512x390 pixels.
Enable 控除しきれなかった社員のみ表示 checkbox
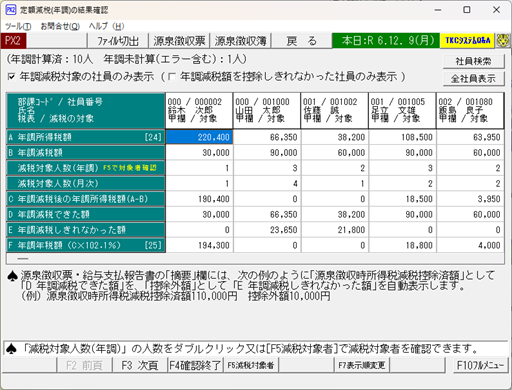click(x=172, y=77)
